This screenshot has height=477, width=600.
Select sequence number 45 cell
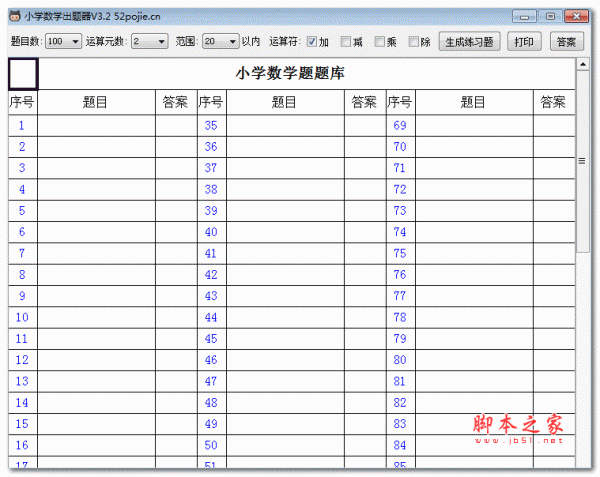[212, 339]
